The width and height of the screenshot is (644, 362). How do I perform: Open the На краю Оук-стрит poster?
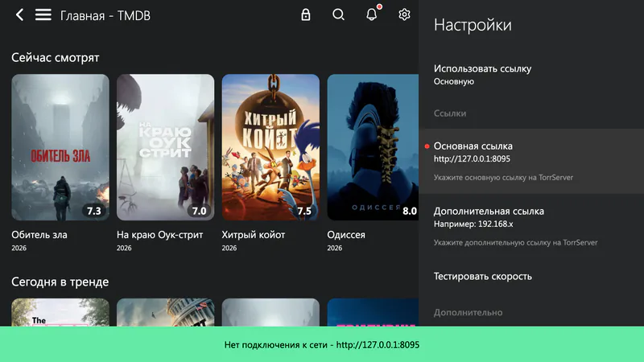(166, 147)
